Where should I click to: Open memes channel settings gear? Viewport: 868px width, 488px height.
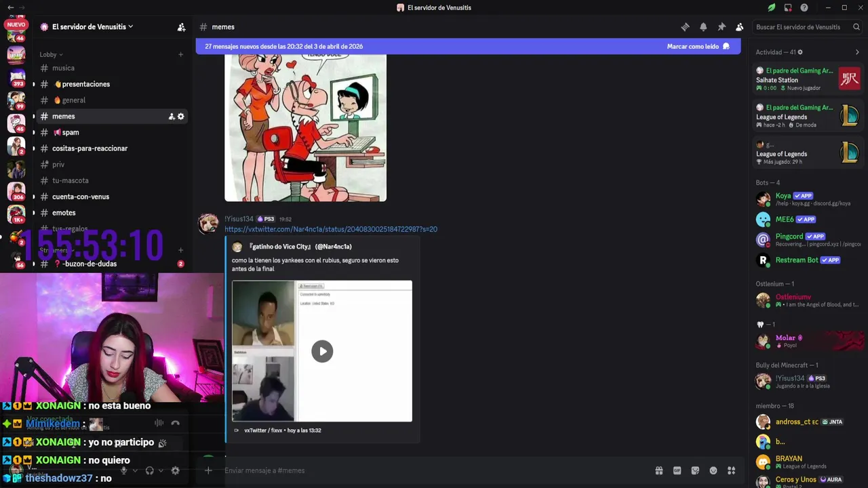point(181,117)
